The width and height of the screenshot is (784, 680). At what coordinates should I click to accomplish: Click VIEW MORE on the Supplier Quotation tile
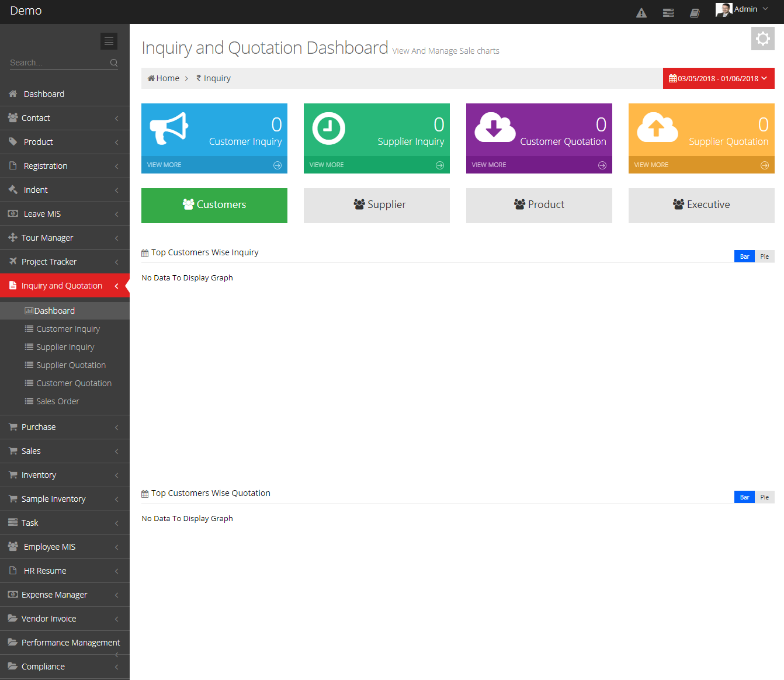click(651, 164)
